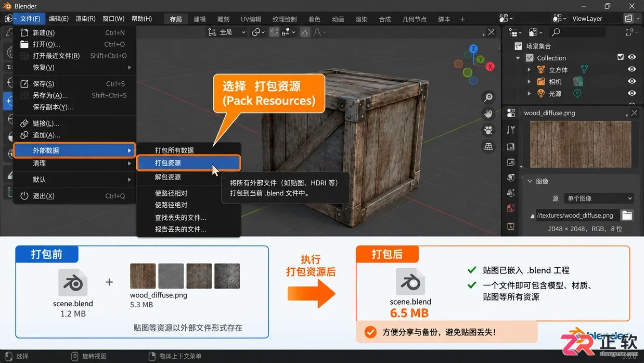
Task: Expand the 光源 tree row
Action: [529, 94]
